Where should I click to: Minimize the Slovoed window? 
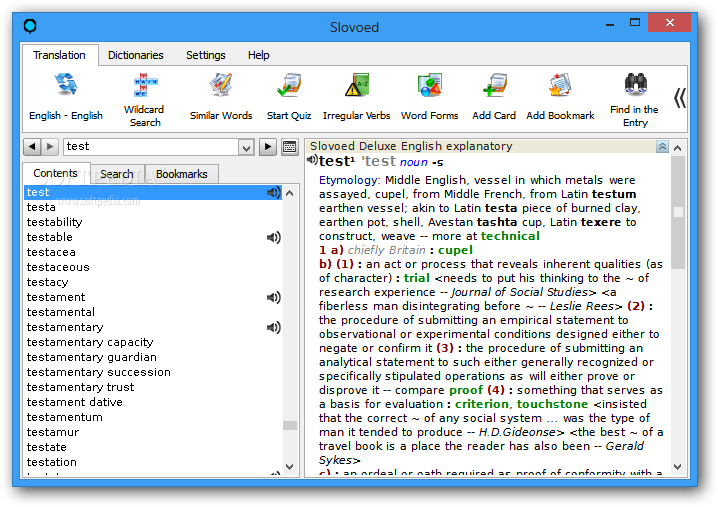pos(610,23)
